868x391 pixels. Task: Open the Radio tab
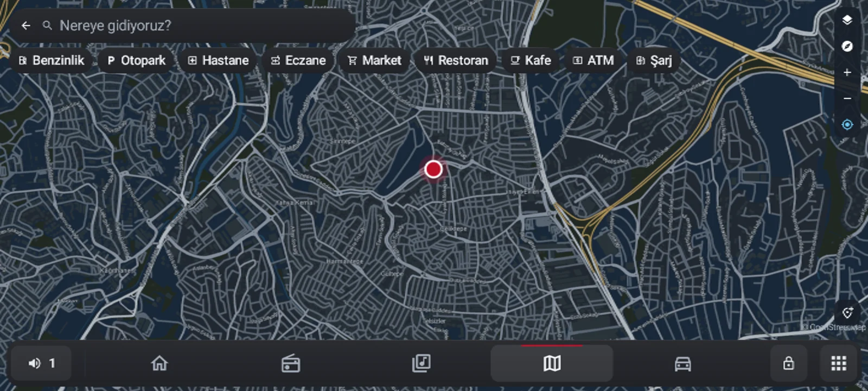[x=291, y=363]
